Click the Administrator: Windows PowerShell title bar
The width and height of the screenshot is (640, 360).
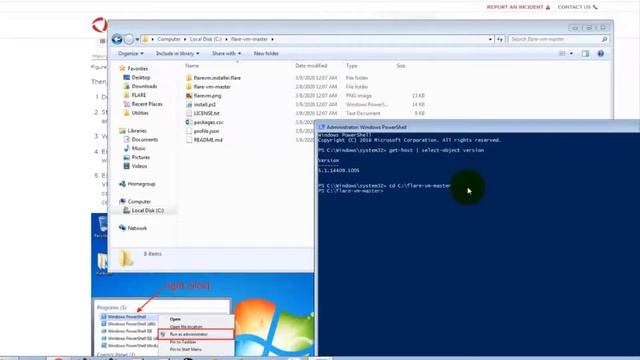pyautogui.click(x=478, y=127)
